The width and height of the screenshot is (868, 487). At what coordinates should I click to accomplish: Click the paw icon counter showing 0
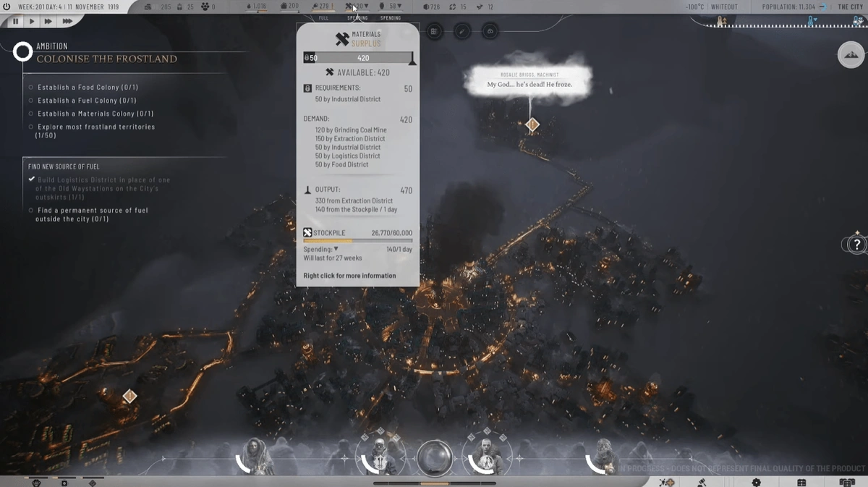pos(208,7)
